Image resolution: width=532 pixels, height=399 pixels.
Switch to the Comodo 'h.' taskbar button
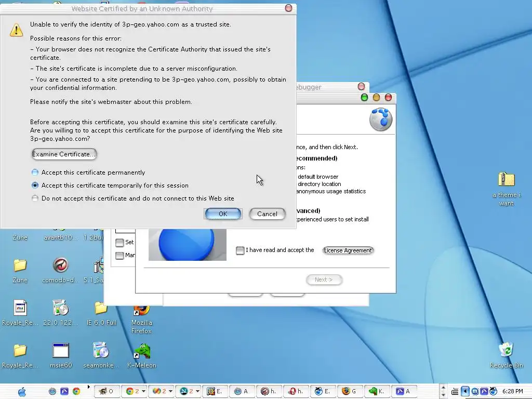pyautogui.click(x=268, y=391)
